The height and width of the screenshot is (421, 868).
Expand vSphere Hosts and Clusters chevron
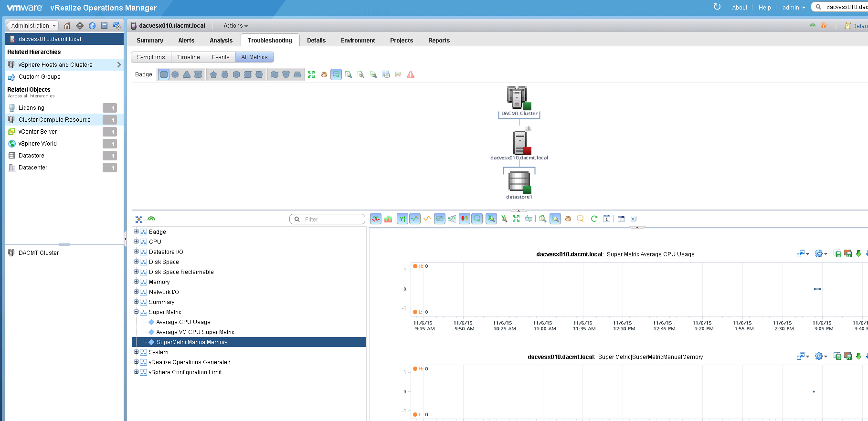[119, 64]
